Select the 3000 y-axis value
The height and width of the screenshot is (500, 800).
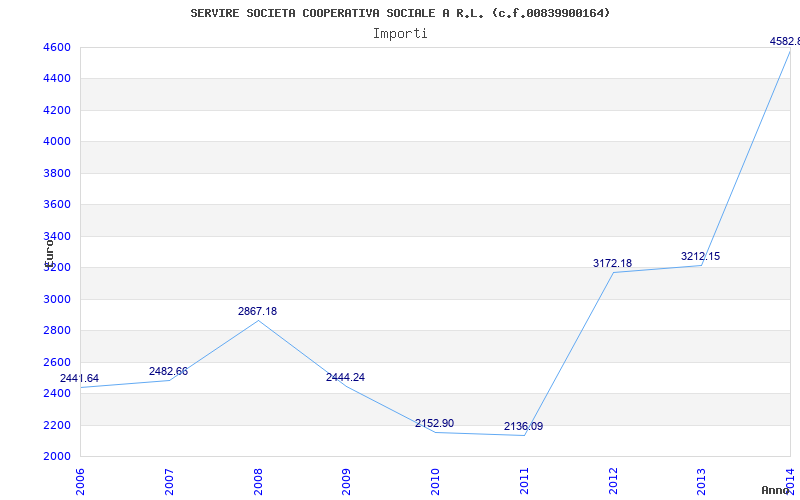[55, 299]
